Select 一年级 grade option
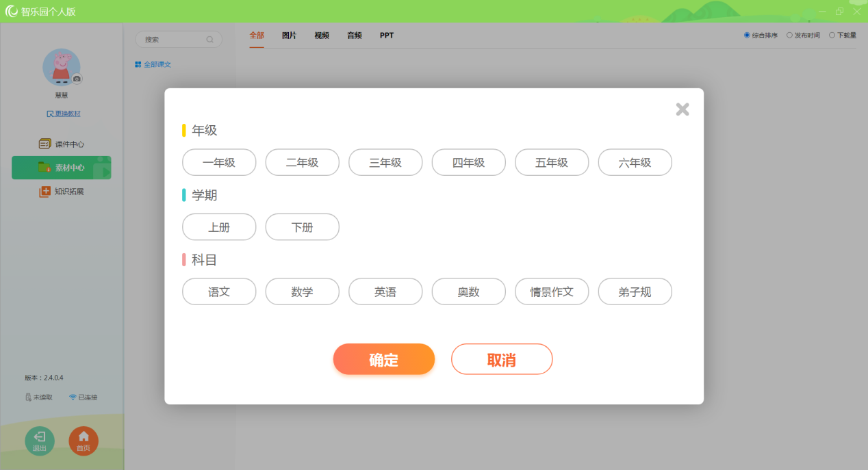 pos(219,162)
